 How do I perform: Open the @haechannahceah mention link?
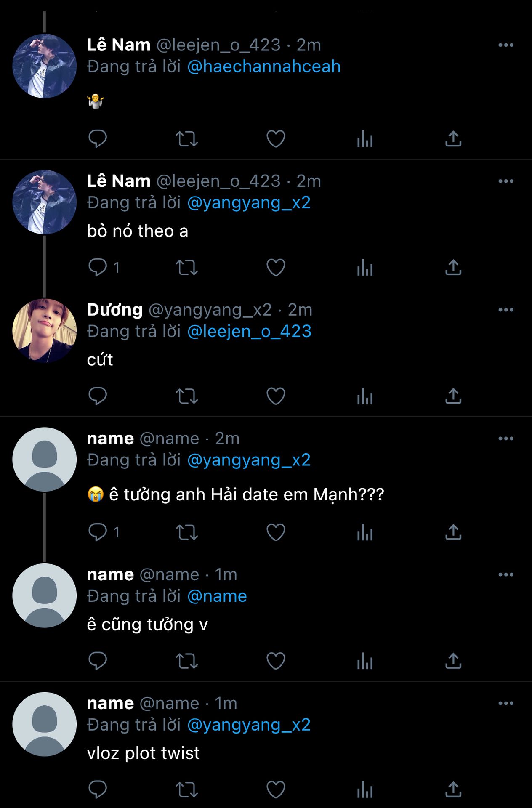pyautogui.click(x=263, y=67)
